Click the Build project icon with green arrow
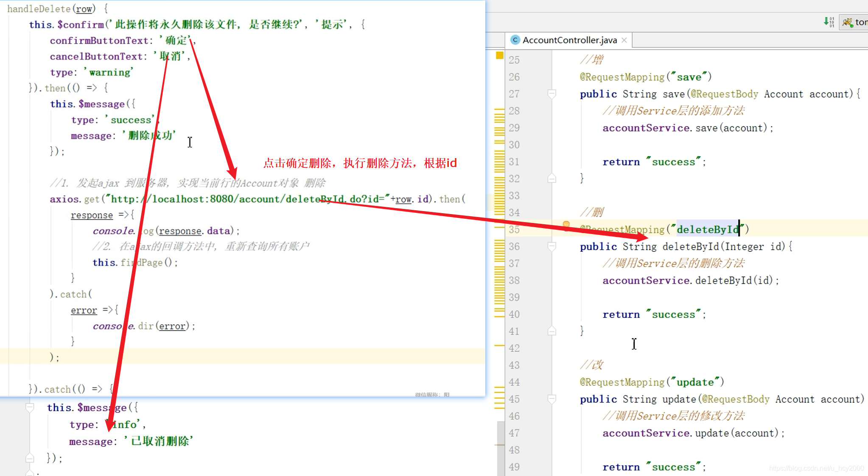Screen dimensions: 868x476 (x=829, y=22)
